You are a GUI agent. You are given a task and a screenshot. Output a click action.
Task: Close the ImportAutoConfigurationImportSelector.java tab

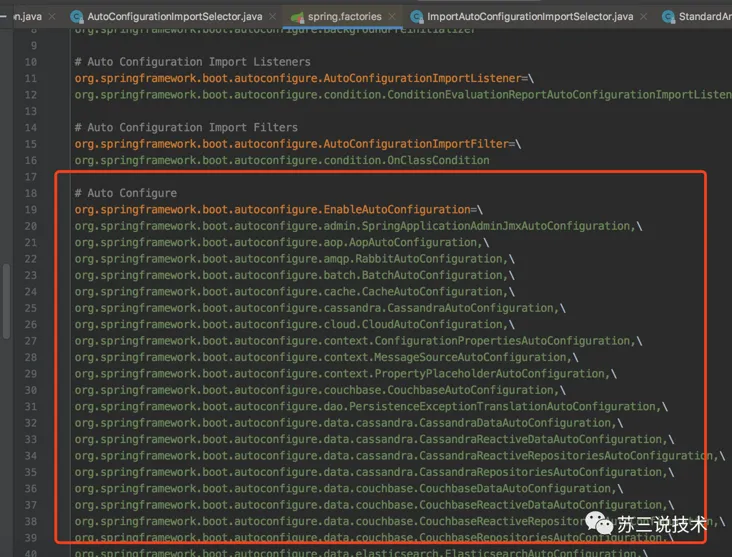point(643,16)
